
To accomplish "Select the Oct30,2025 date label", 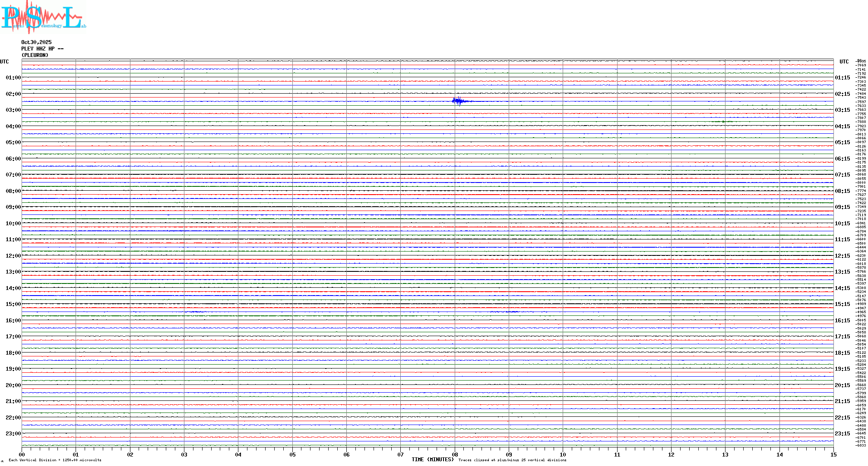I will click(x=36, y=42).
